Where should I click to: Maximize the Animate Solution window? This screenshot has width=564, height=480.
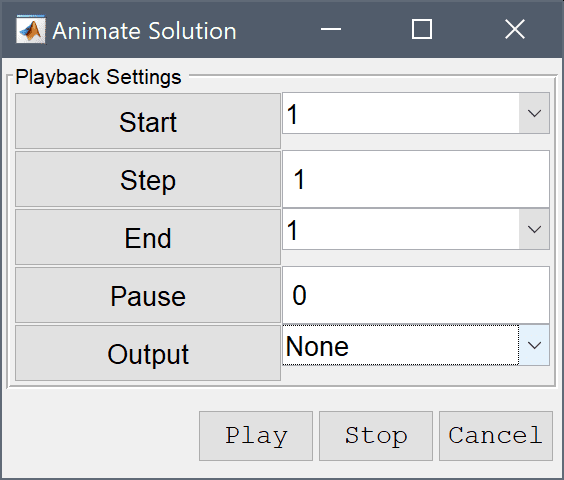tap(422, 29)
